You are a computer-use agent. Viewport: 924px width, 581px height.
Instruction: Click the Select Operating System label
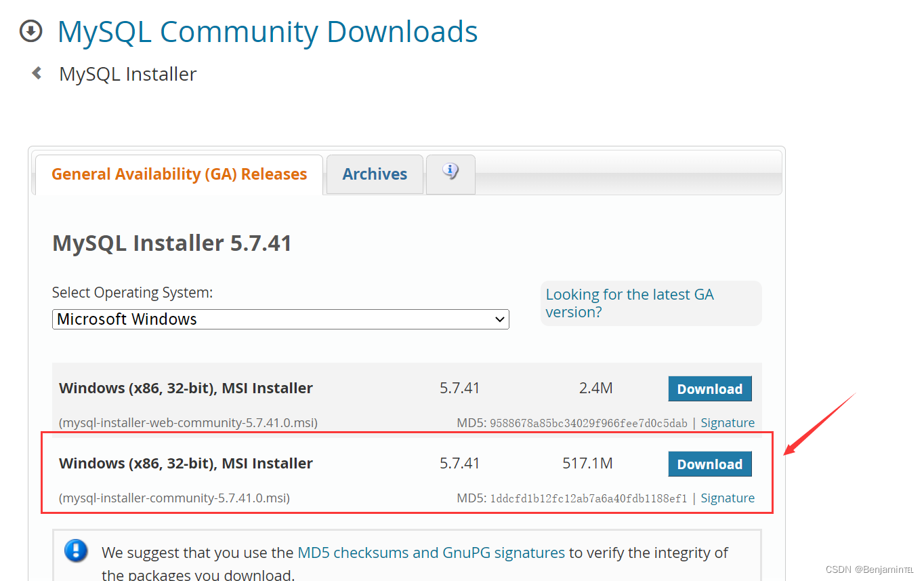[x=133, y=293]
